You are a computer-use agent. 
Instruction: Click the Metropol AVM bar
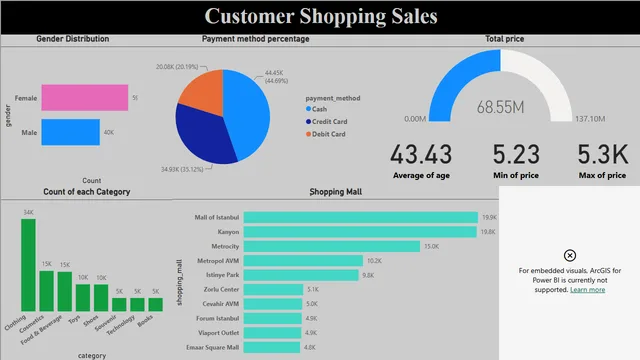pos(303,260)
